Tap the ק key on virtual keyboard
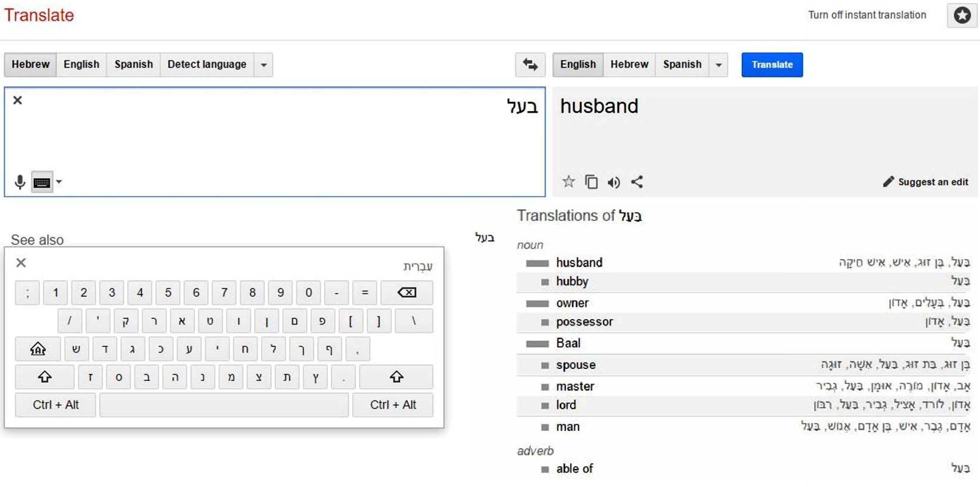This screenshot has width=980, height=487. (126, 321)
